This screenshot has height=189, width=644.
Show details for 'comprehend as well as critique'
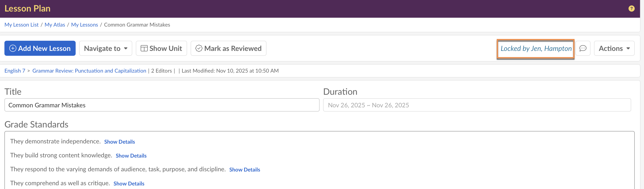pos(129,183)
